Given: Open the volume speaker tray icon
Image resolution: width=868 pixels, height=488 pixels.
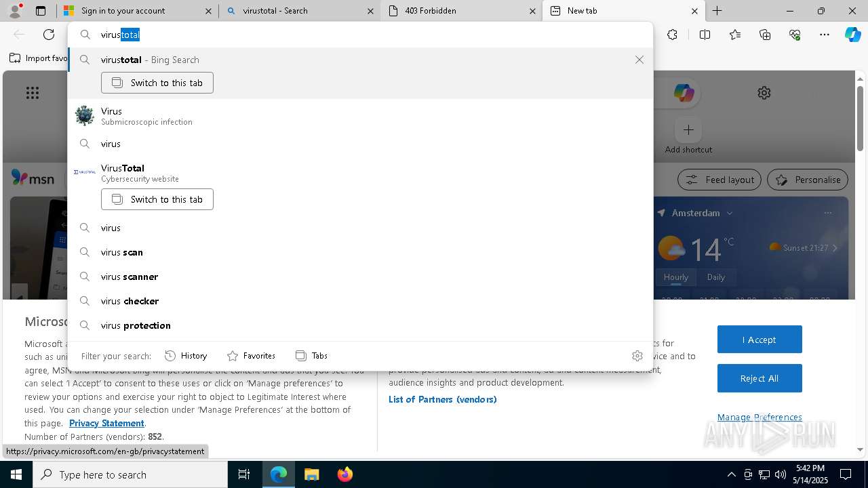Looking at the screenshot, I should [x=780, y=474].
